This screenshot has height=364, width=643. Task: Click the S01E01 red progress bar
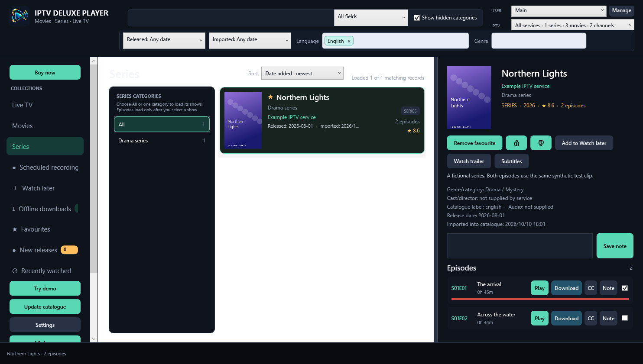click(x=539, y=299)
